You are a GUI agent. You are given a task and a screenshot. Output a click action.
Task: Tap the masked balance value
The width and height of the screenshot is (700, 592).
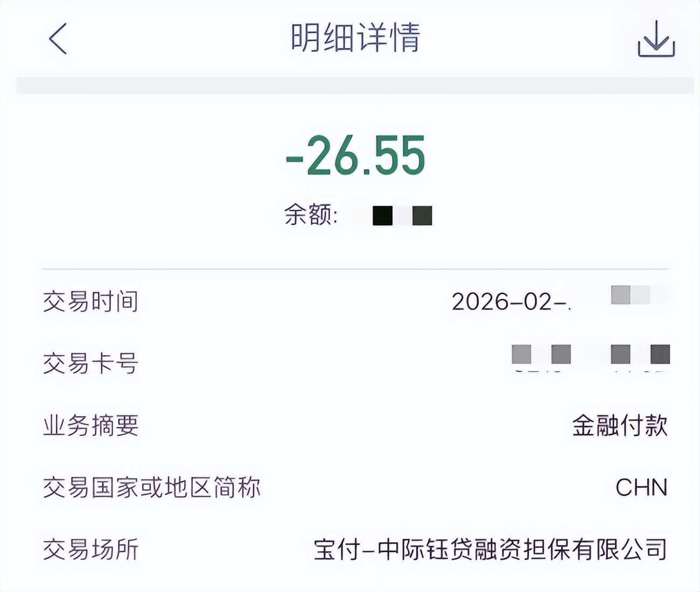[x=402, y=215]
